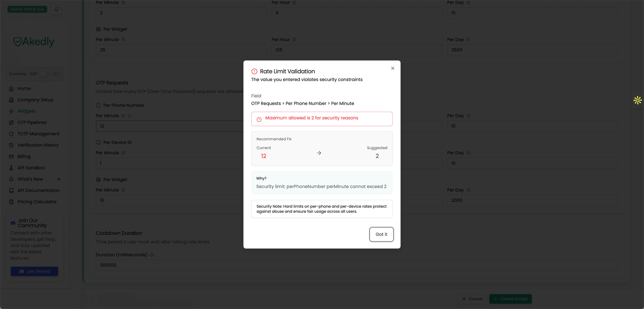The width and height of the screenshot is (644, 309).
Task: Click the Join Discord button
Action: coord(34,272)
